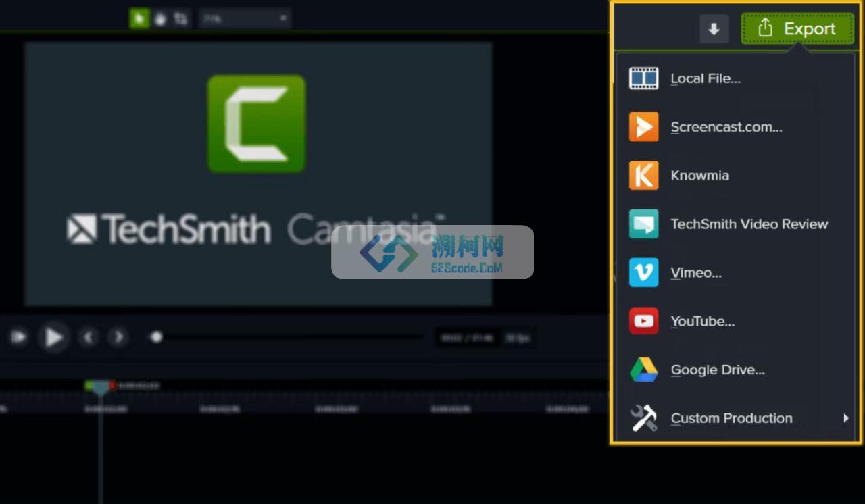Click the Custom Production tools icon
The image size is (865, 504).
(x=643, y=418)
